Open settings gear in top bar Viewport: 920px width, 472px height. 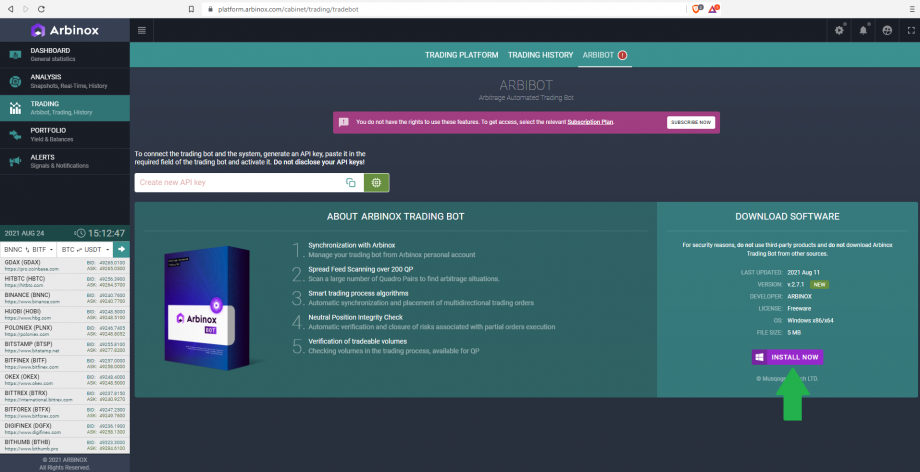click(x=839, y=30)
